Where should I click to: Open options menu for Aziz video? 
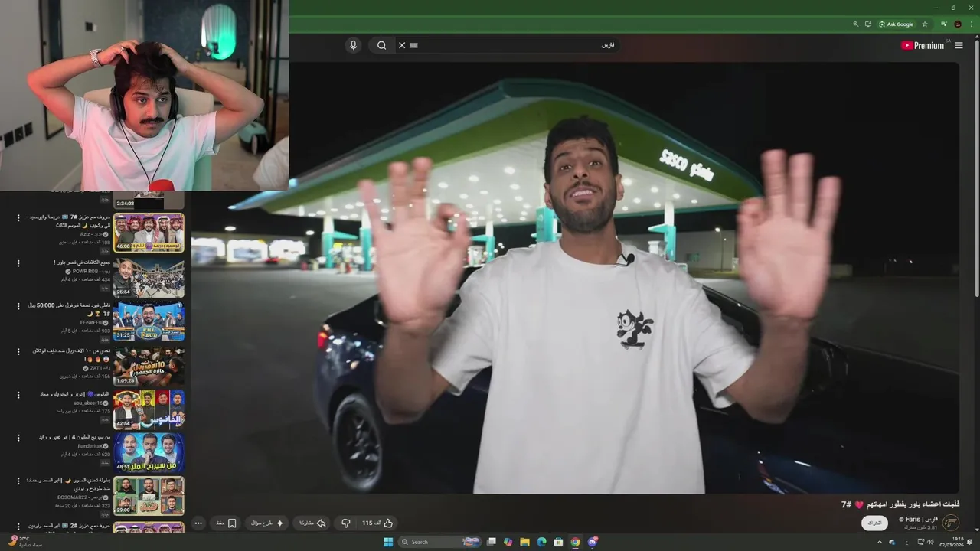click(x=18, y=218)
